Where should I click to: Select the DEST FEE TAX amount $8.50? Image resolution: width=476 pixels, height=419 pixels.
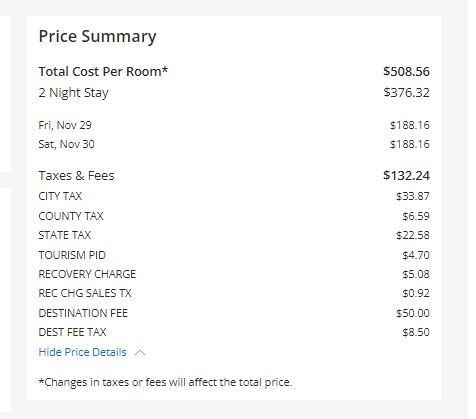[x=416, y=332]
